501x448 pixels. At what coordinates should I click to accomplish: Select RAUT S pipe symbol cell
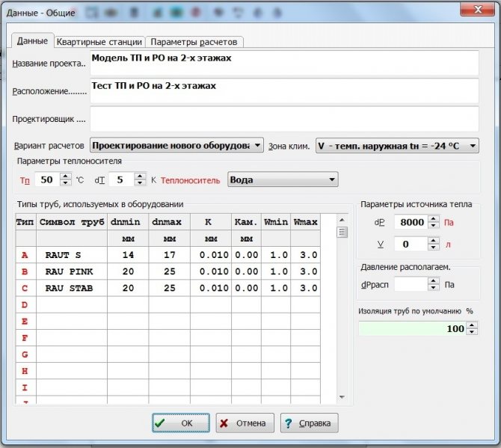click(x=71, y=255)
